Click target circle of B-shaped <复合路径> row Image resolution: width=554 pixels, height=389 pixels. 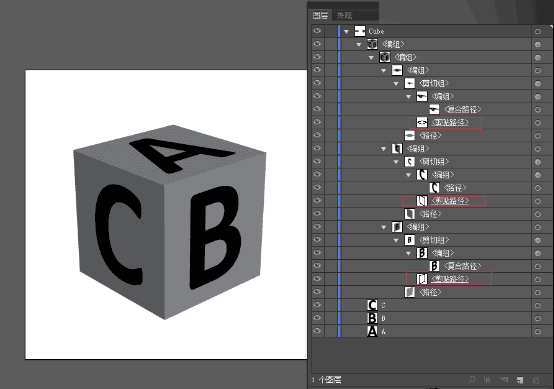pos(538,266)
